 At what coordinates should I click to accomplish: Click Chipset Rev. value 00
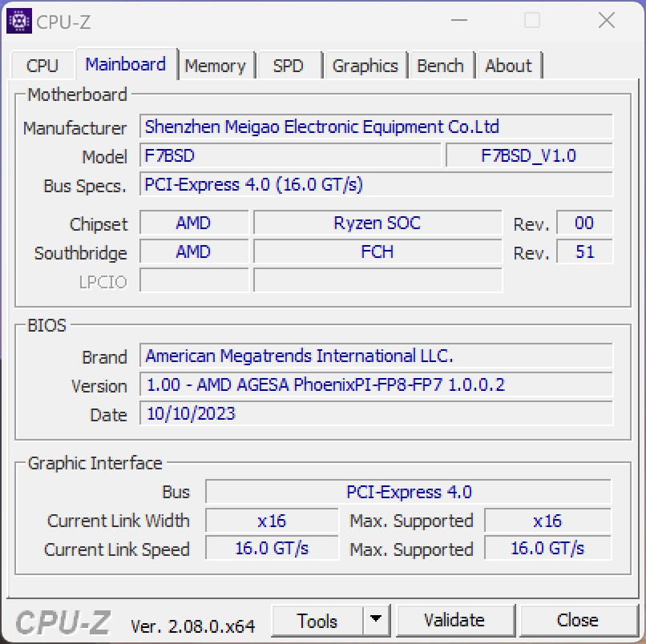coord(584,223)
